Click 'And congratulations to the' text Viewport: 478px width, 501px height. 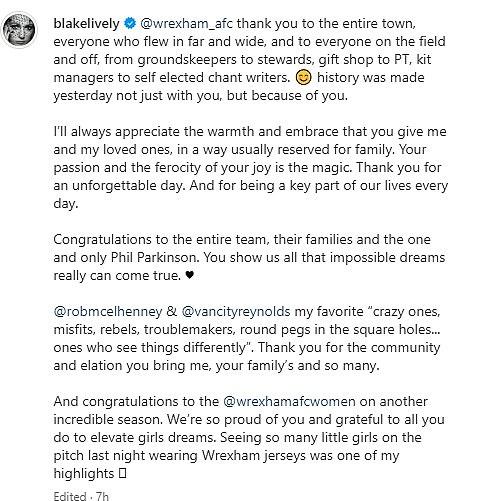(136, 401)
